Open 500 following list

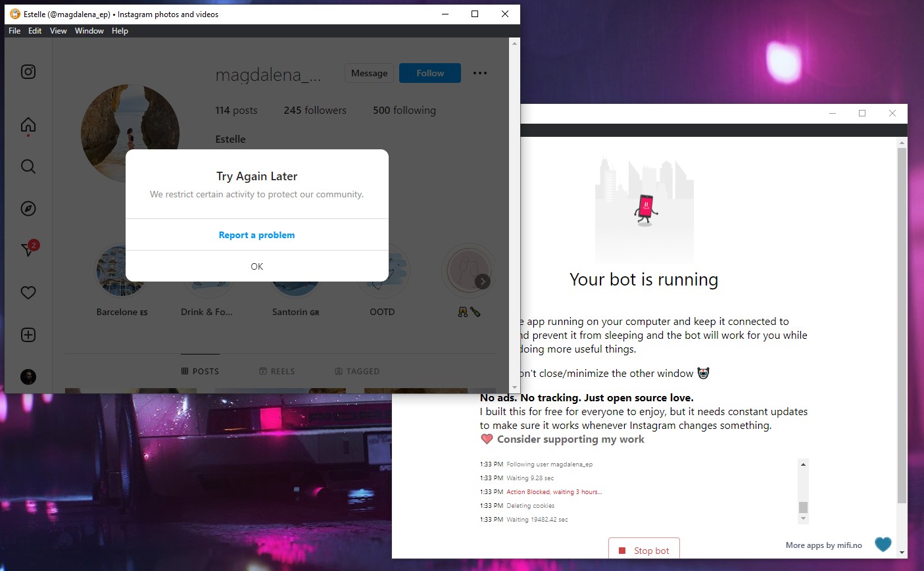coord(404,111)
